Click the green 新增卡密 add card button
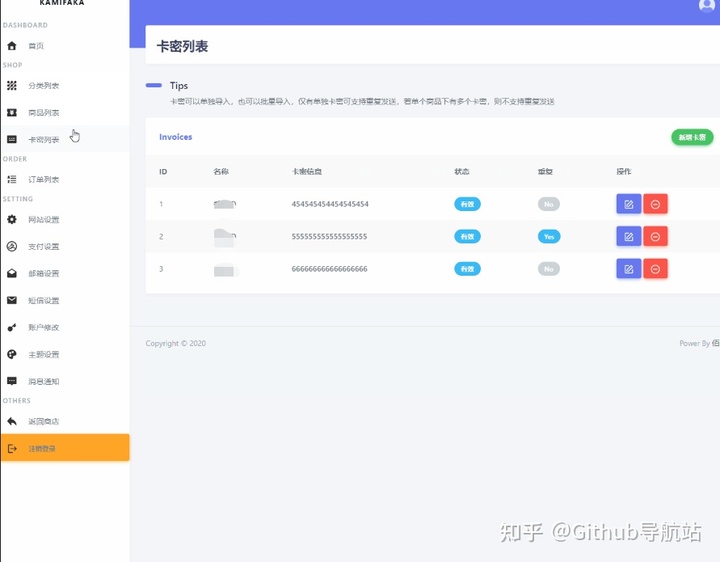 (x=692, y=137)
